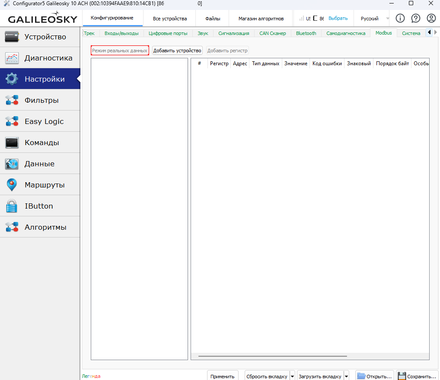Click the Добавить устройство button
The image size is (440, 380).
177,50
